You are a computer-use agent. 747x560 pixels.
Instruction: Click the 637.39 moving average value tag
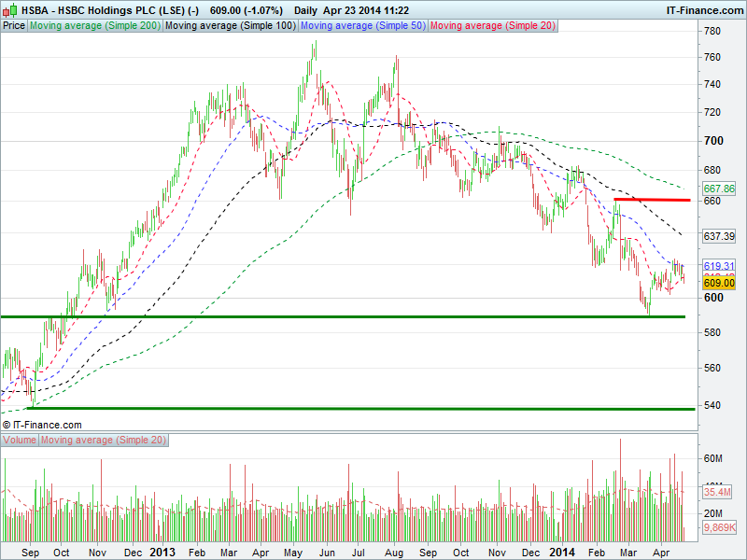(714, 236)
